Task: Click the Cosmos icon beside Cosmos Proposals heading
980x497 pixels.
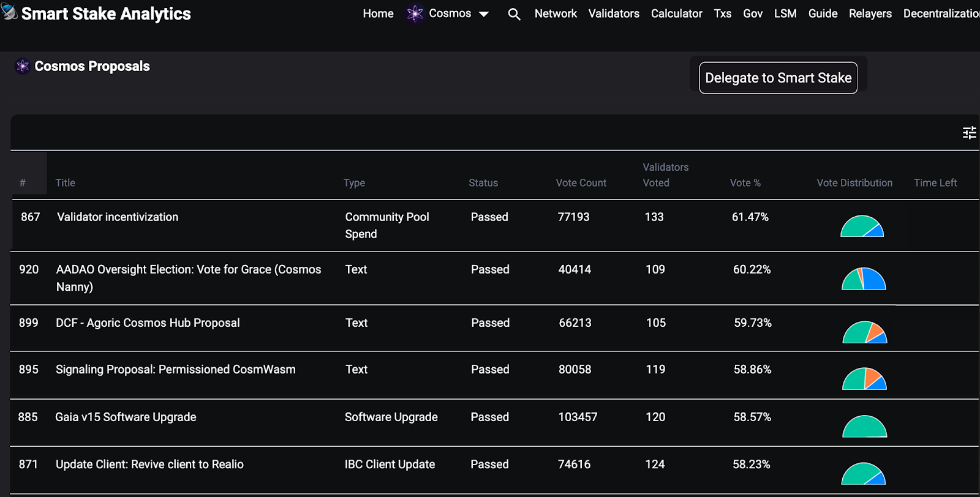Action: pos(23,66)
